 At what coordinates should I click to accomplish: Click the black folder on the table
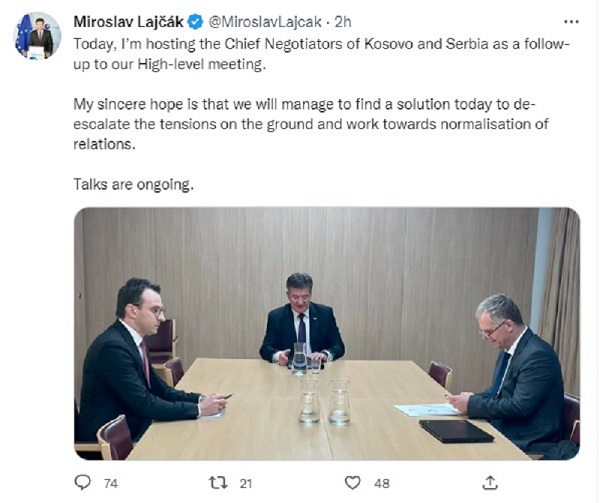456,431
